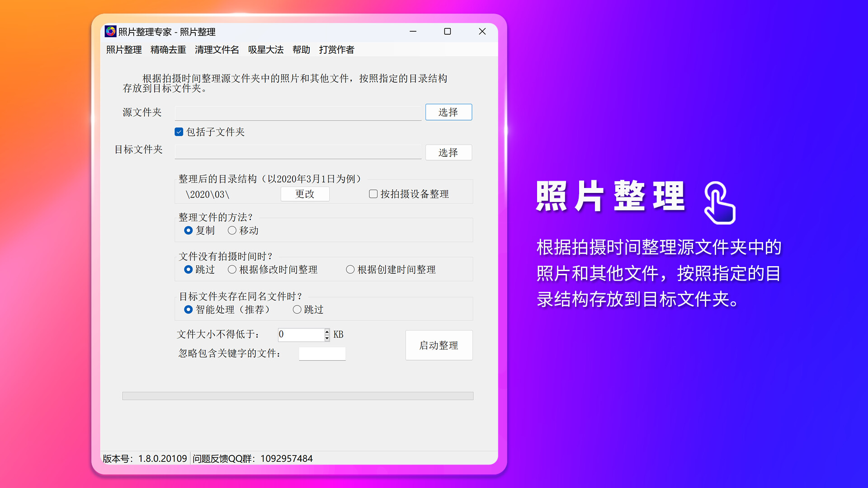Click the 忽略包含关键字的文件 input box
868x488 pixels.
[322, 353]
